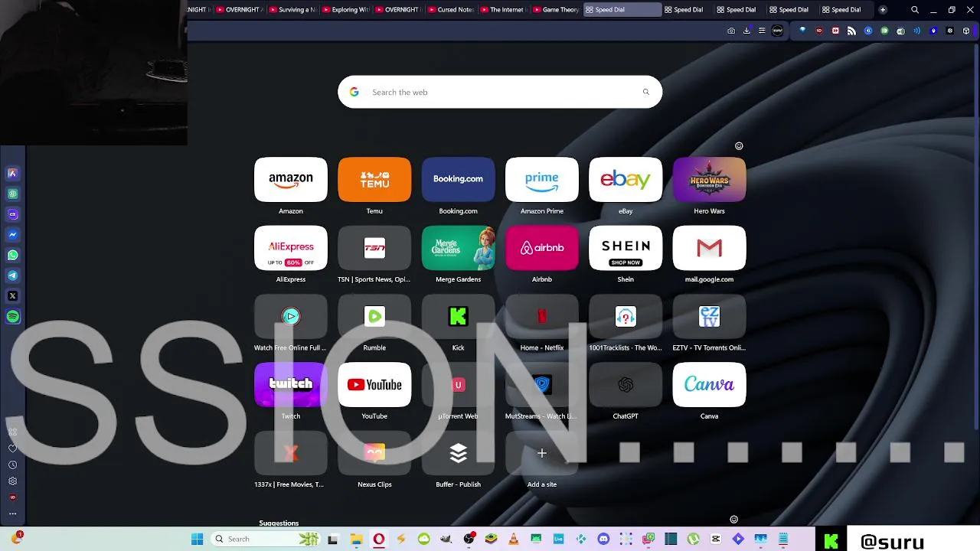Click the smiley icon near Suggestions
This screenshot has width=980, height=551.
[x=733, y=520]
